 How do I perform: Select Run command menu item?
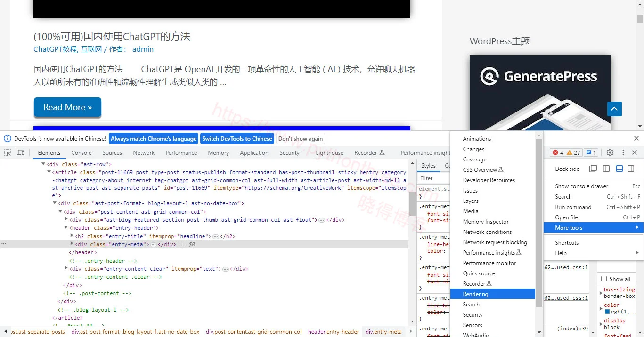(x=594, y=207)
